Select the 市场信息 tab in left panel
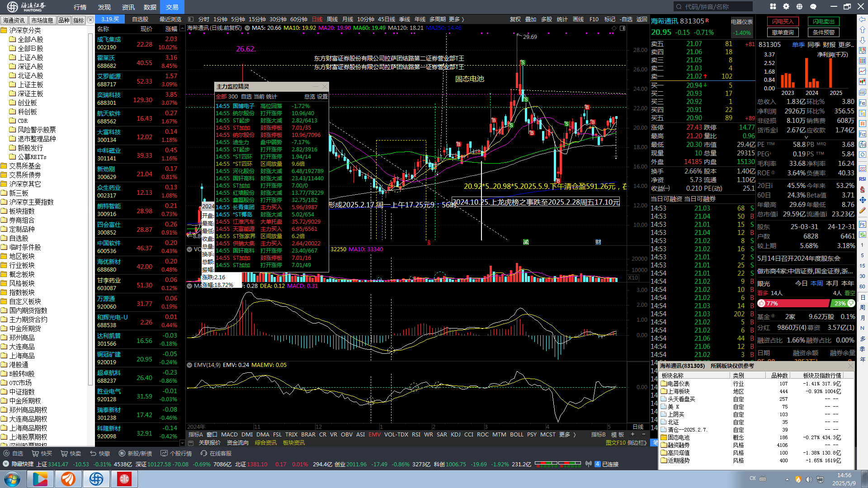Image resolution: width=868 pixels, height=488 pixels. [42, 20]
